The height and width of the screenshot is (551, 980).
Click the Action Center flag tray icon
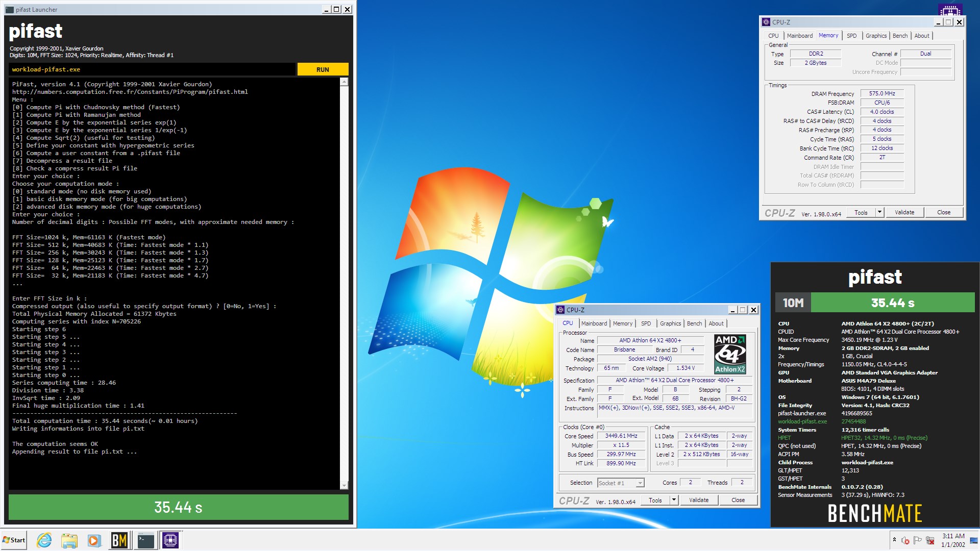918,540
